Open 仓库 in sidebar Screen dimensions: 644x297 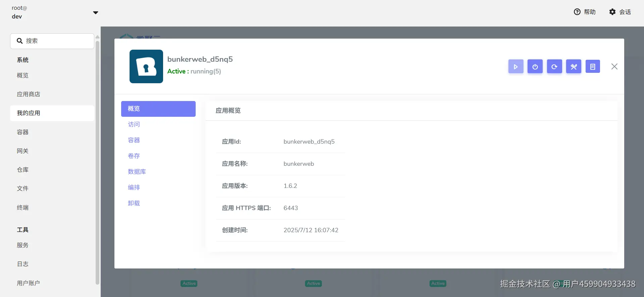tap(52, 170)
